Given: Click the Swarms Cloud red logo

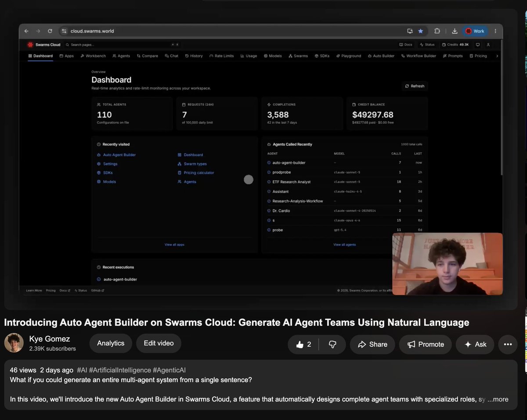Looking at the screenshot, I should pyautogui.click(x=30, y=44).
